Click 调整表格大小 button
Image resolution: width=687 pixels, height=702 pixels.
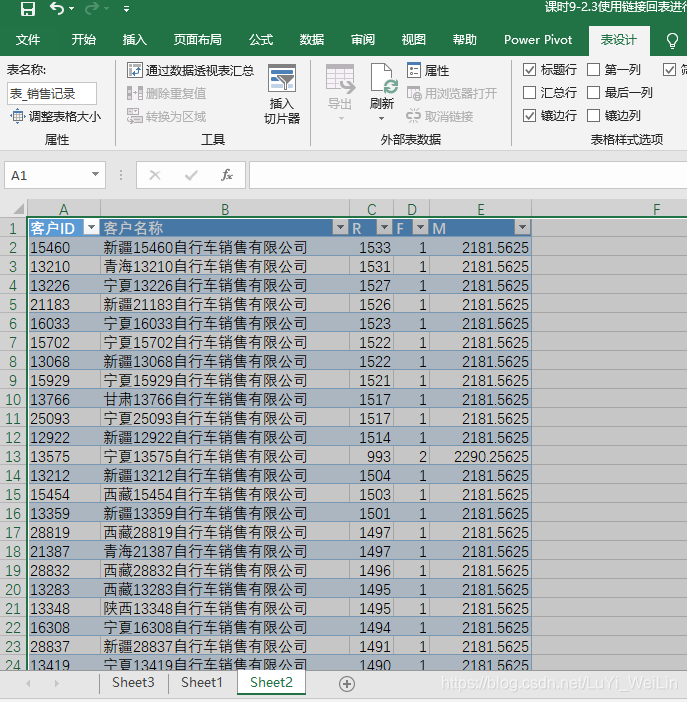(x=56, y=117)
